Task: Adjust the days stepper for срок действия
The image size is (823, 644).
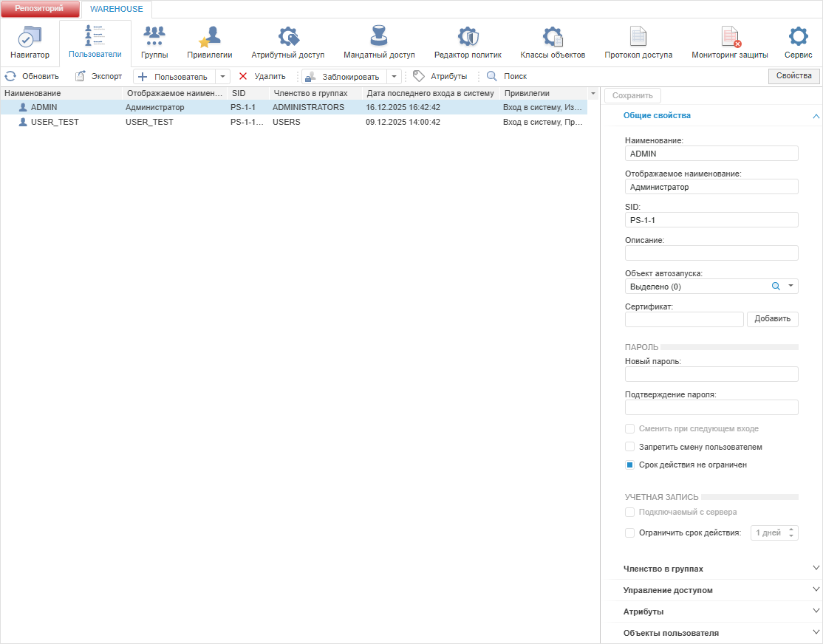Action: pos(791,532)
